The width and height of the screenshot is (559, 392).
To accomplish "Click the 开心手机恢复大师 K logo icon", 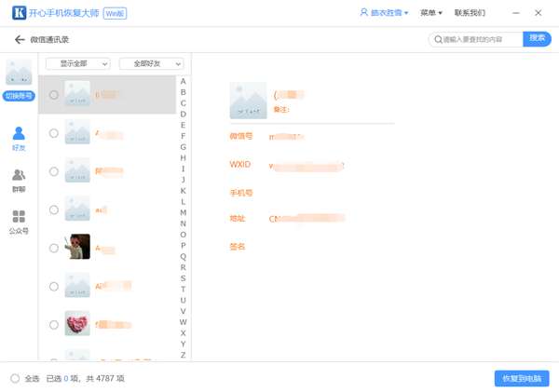I will pyautogui.click(x=17, y=13).
